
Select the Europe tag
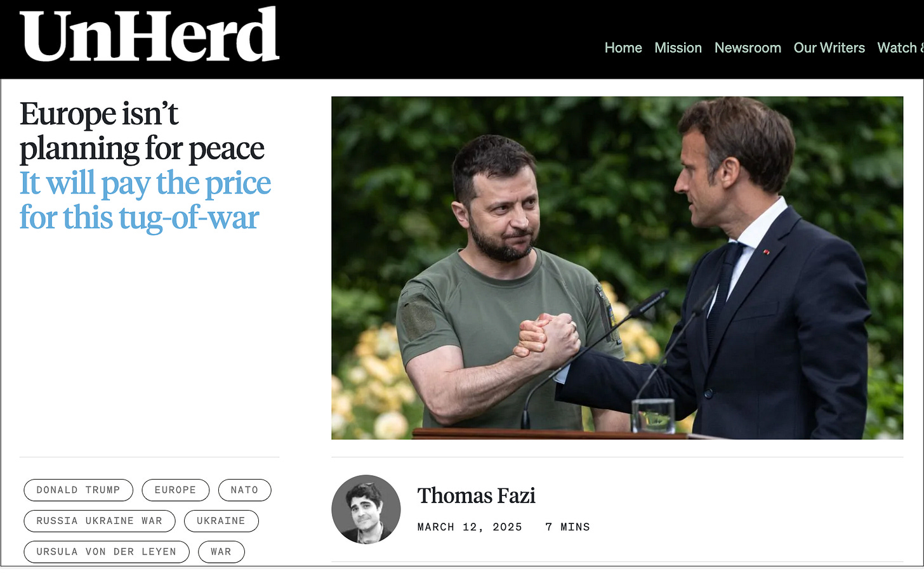tap(176, 490)
